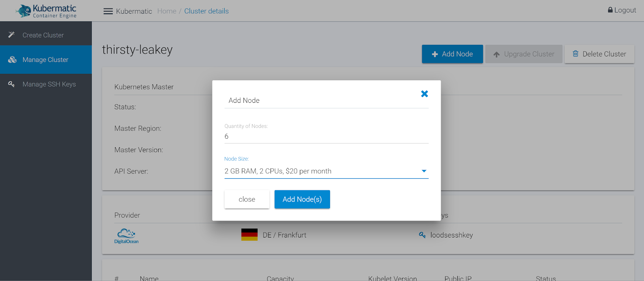Expand the Node Size dropdown arrow
Image resolution: width=644 pixels, height=281 pixels.
(x=423, y=171)
